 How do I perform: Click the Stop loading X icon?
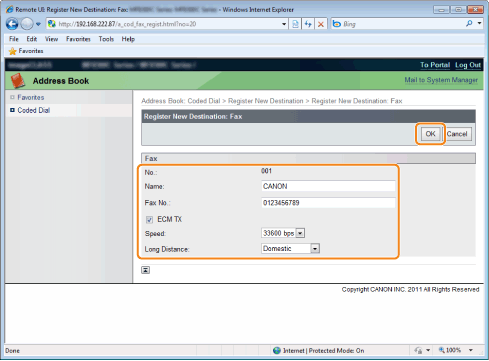click(x=321, y=24)
